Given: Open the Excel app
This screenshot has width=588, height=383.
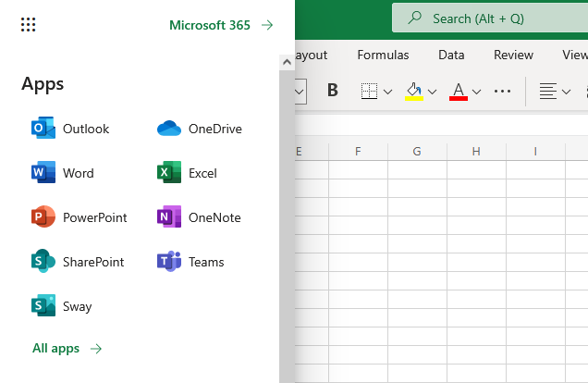Looking at the screenshot, I should coord(187,173).
